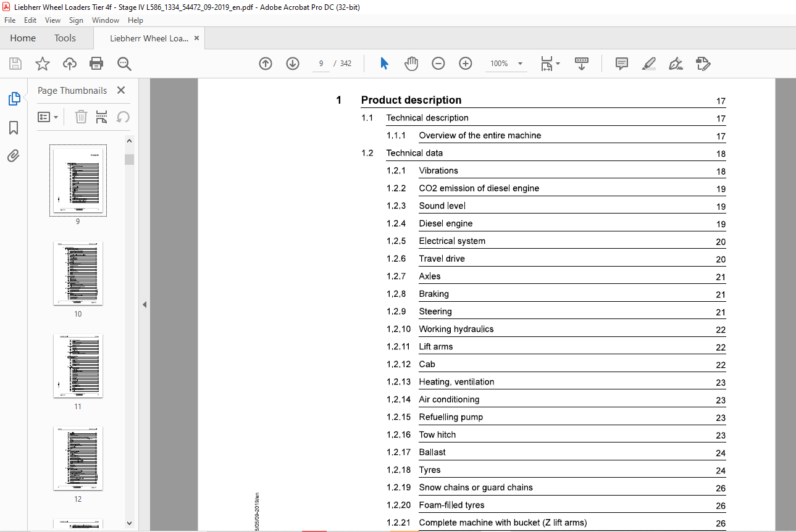Click Snow chains or guard chains
The image size is (796, 532).
coord(476,488)
